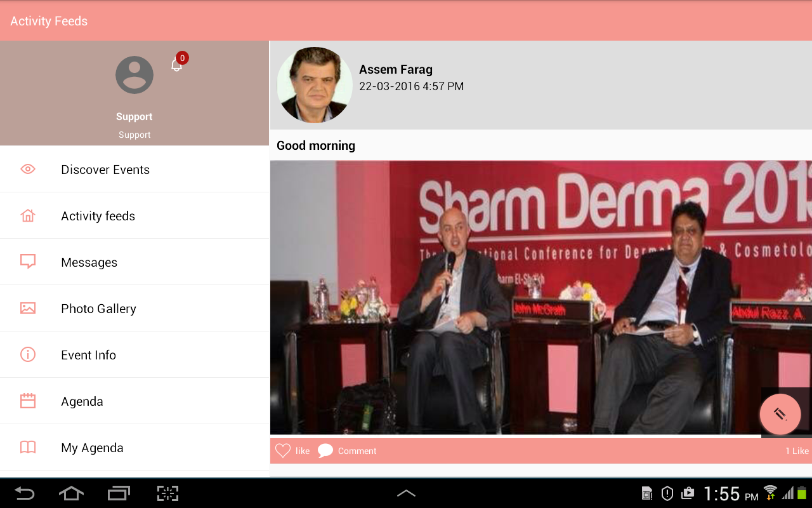Open Agenda menu item

(134, 401)
